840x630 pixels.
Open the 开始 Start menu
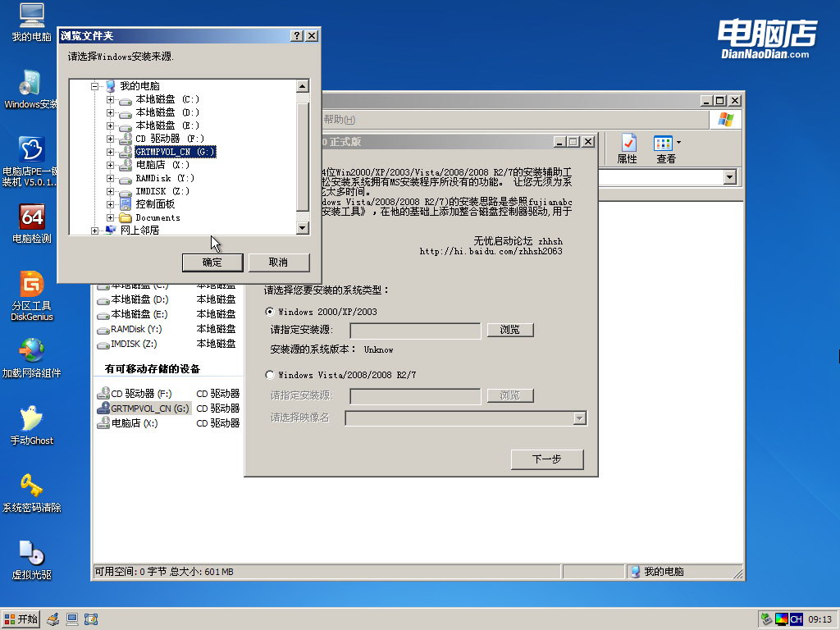pyautogui.click(x=19, y=619)
